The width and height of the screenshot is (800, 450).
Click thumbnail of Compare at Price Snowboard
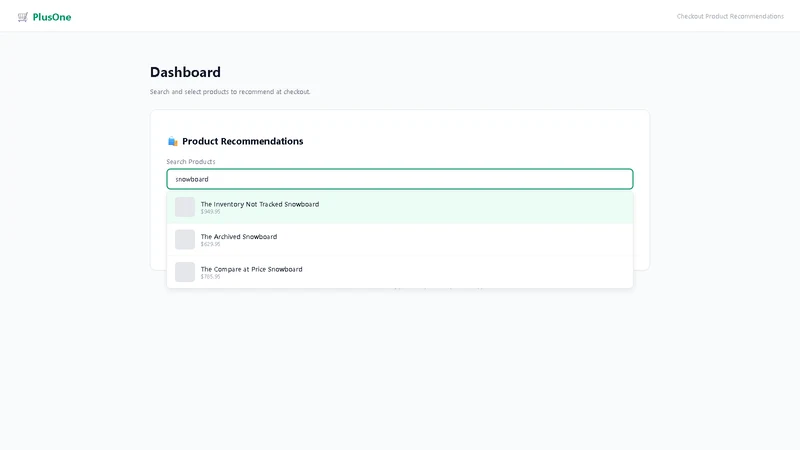185,272
